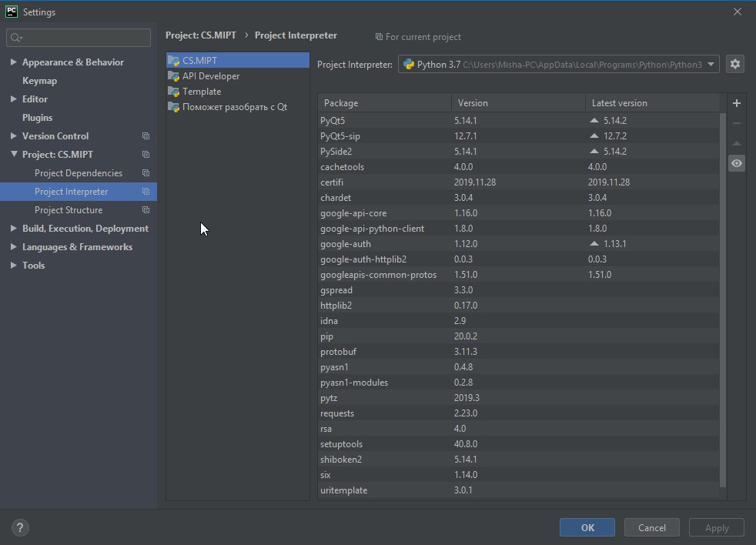Click the Template project folder icon
The height and width of the screenshot is (545, 756).
(x=173, y=92)
